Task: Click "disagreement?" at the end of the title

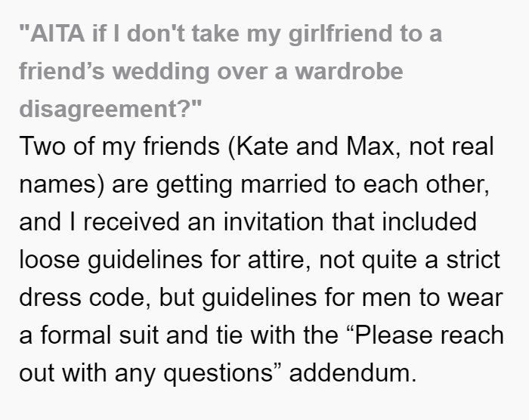Action: tap(106, 110)
